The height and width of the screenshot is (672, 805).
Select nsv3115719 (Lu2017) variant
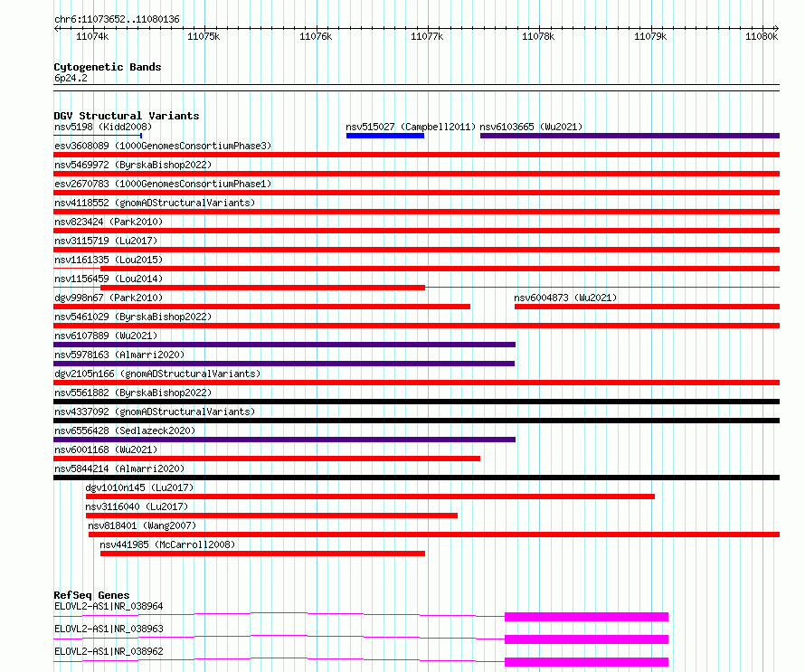[x=106, y=241]
